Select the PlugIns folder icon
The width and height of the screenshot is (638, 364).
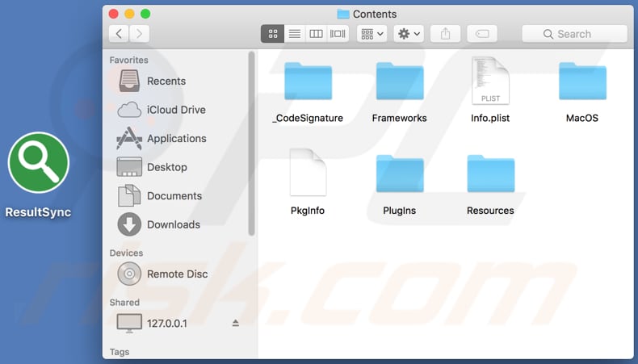pos(400,174)
